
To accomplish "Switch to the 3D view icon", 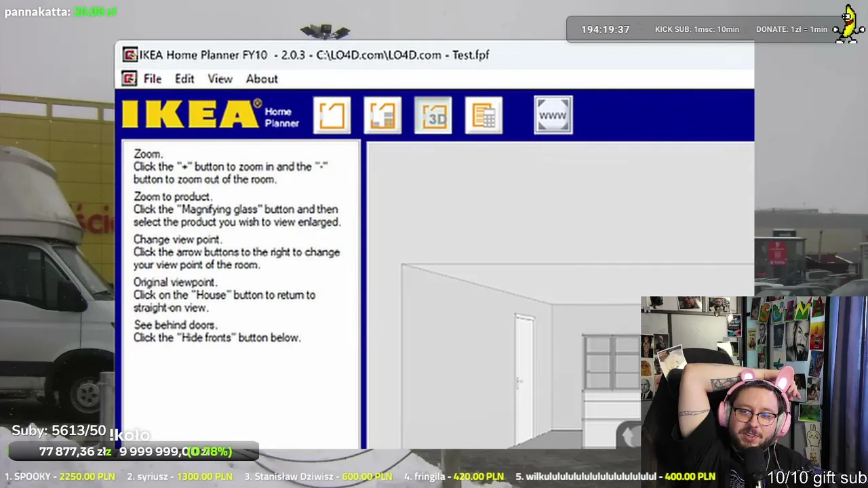I will click(433, 115).
